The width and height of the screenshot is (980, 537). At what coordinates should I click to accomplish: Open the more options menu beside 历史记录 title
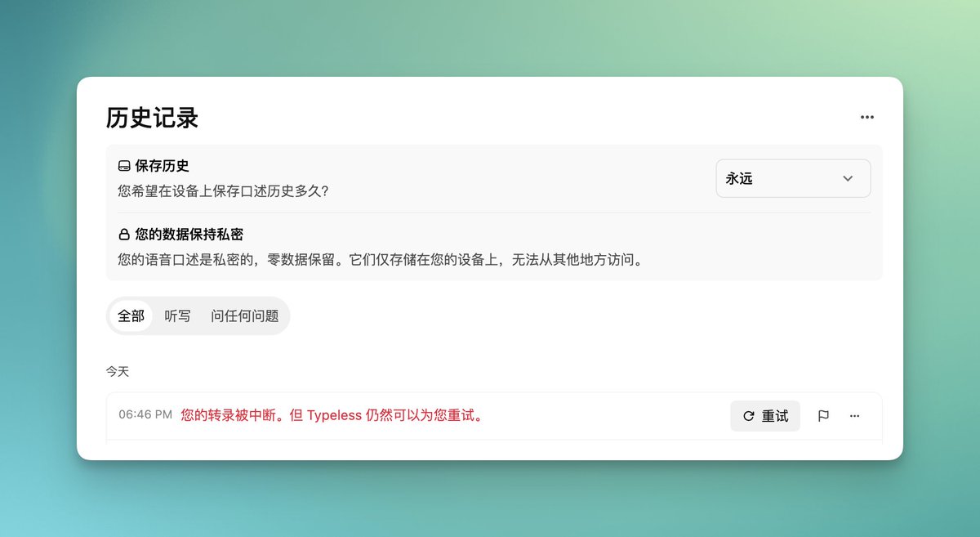tap(867, 118)
